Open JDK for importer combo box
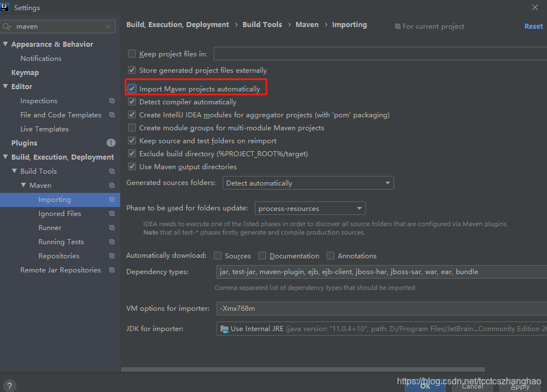This screenshot has width=547, height=392. pyautogui.click(x=382, y=329)
